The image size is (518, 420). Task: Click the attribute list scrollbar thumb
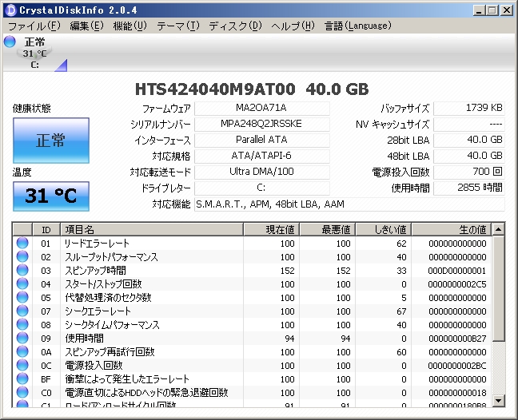[x=498, y=289]
